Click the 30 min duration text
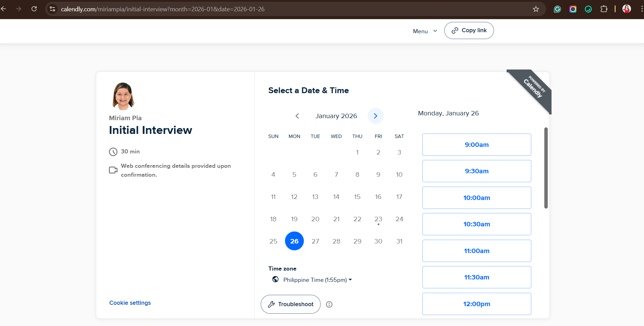The height and width of the screenshot is (326, 644). pos(130,151)
